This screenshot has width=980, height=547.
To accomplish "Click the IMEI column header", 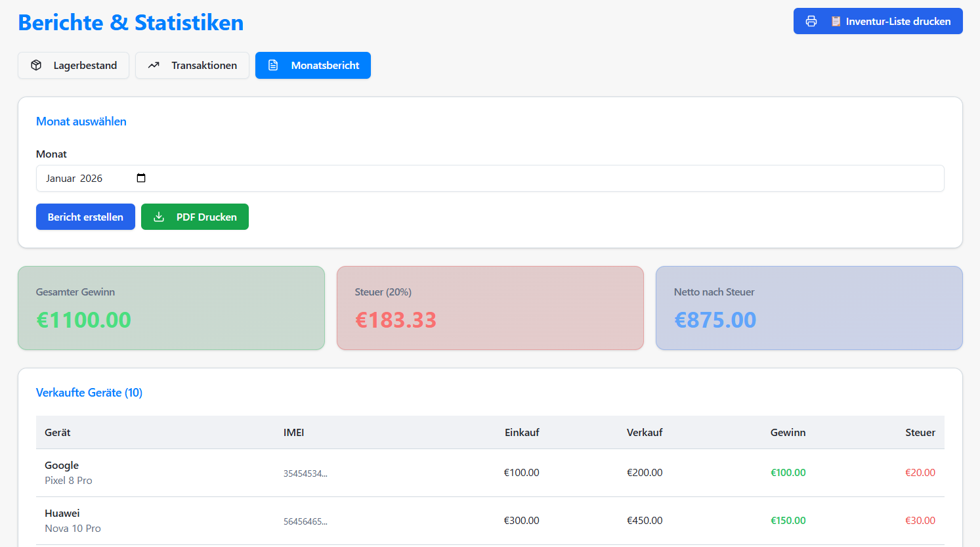I will [x=293, y=432].
